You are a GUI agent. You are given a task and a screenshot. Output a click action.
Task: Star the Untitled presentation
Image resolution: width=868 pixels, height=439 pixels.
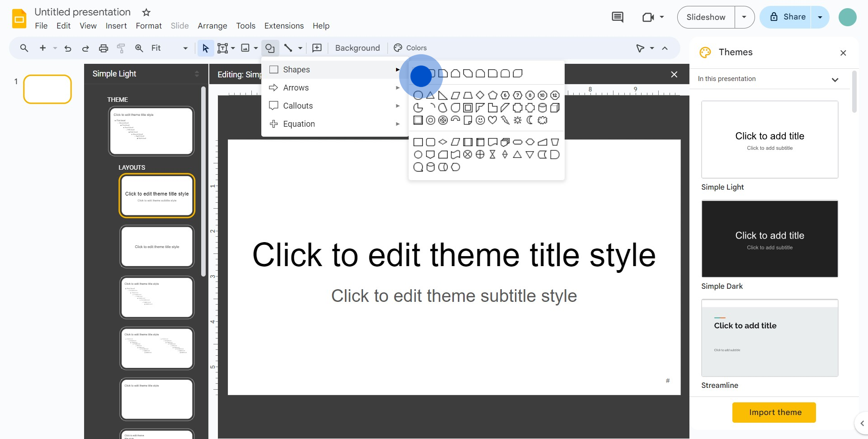[146, 12]
